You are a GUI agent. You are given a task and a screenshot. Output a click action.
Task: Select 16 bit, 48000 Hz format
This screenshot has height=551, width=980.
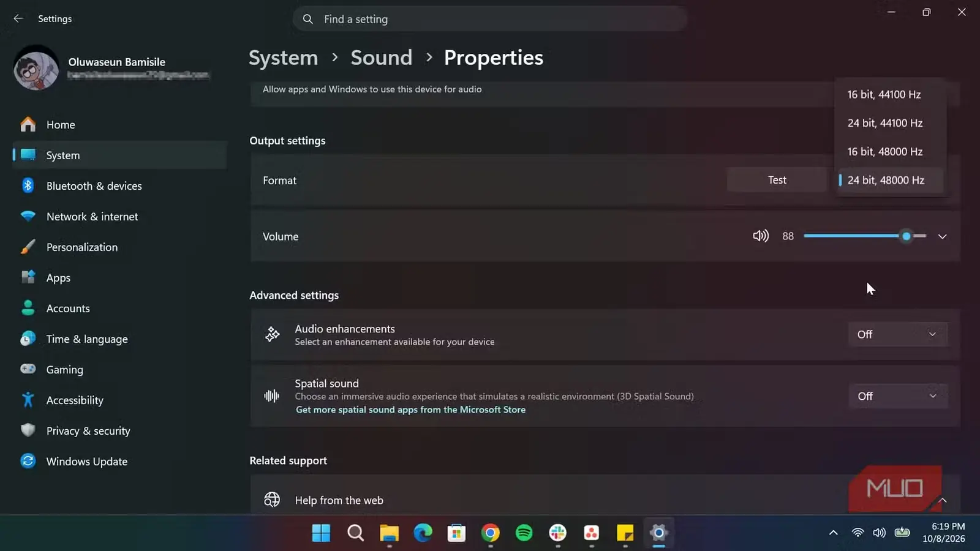click(890, 151)
